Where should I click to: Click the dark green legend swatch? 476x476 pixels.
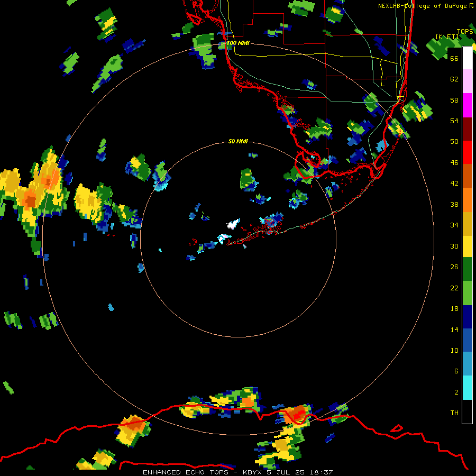coord(467,269)
